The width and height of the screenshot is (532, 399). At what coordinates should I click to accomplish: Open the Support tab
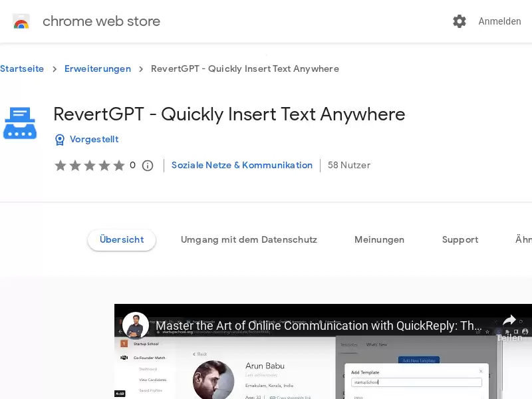(x=460, y=240)
